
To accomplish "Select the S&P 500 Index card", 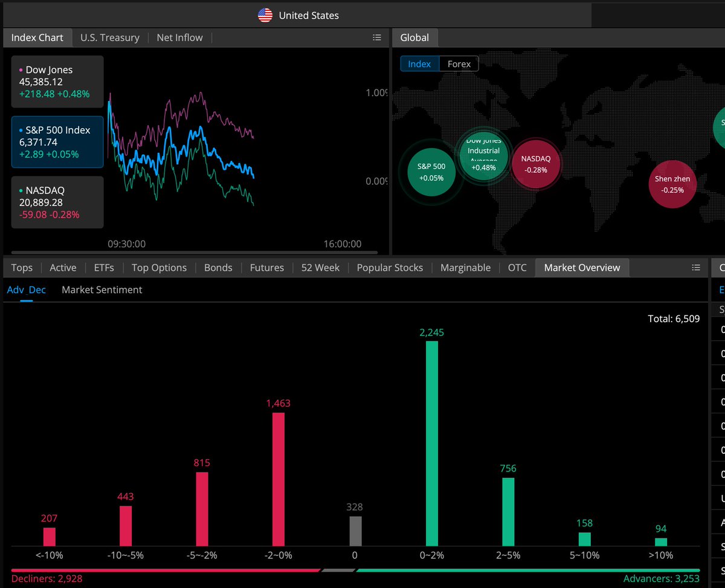I will 57,142.
